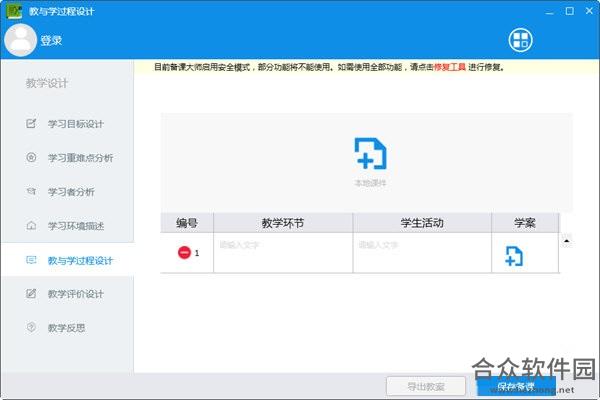Screen dimensions: 600x400
Task: Click the 教学环节 column header
Action: (x=283, y=223)
